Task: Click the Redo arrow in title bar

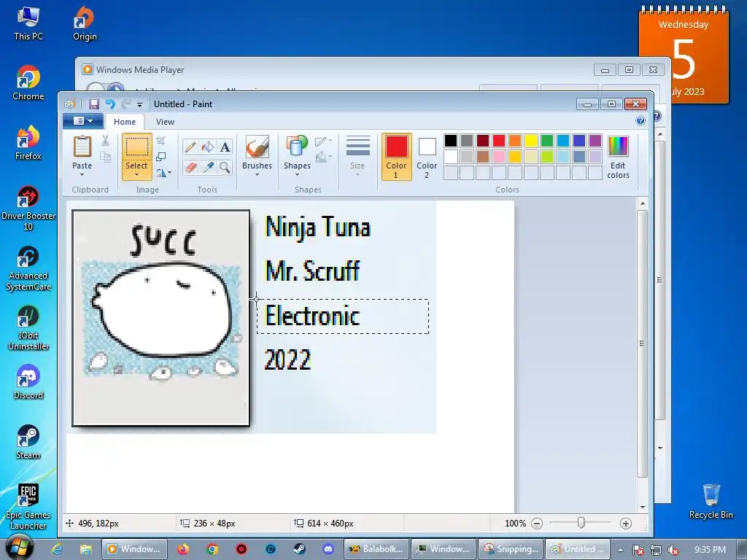Action: click(x=125, y=104)
